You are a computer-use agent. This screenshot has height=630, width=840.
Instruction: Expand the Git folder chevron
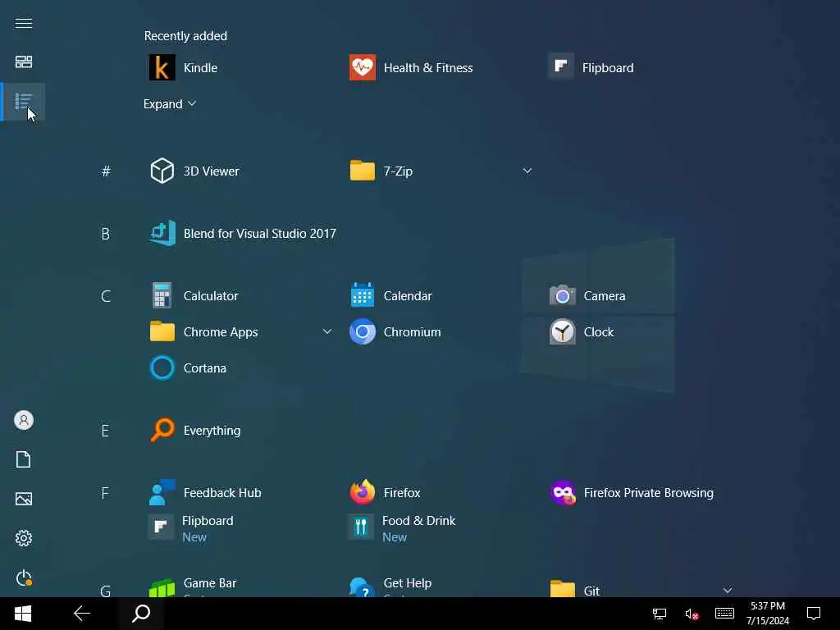click(x=727, y=591)
